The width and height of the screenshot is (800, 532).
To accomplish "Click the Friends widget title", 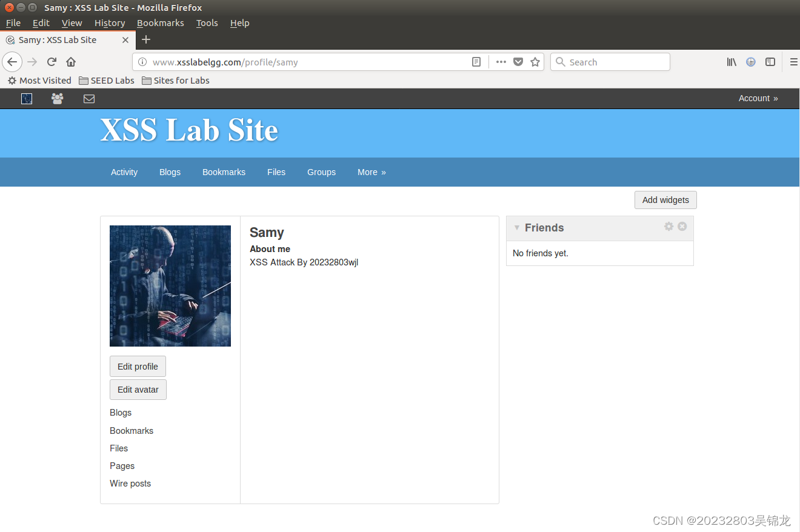I will click(x=544, y=228).
